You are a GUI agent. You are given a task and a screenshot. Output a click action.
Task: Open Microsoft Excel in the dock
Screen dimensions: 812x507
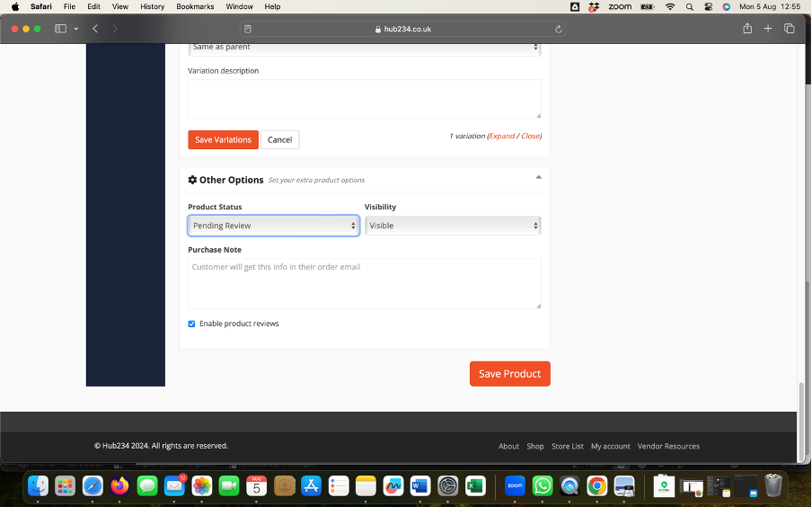(475, 486)
